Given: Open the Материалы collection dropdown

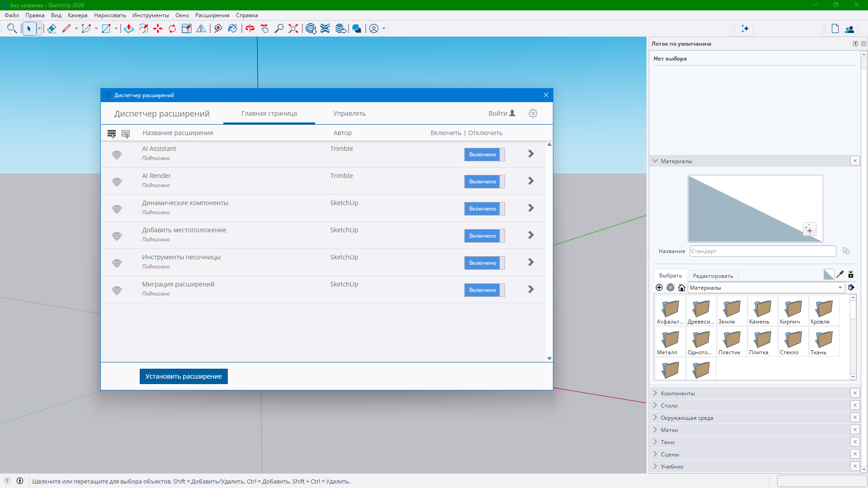Looking at the screenshot, I should pyautogui.click(x=840, y=288).
